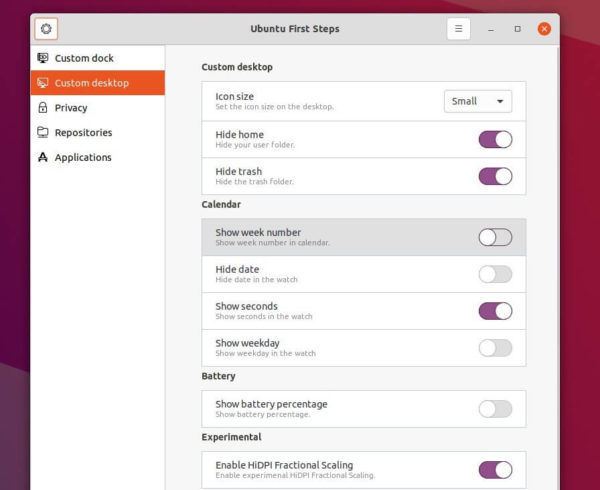Image resolution: width=600 pixels, height=490 pixels.
Task: Open the Custom dock section
Action: 98,58
